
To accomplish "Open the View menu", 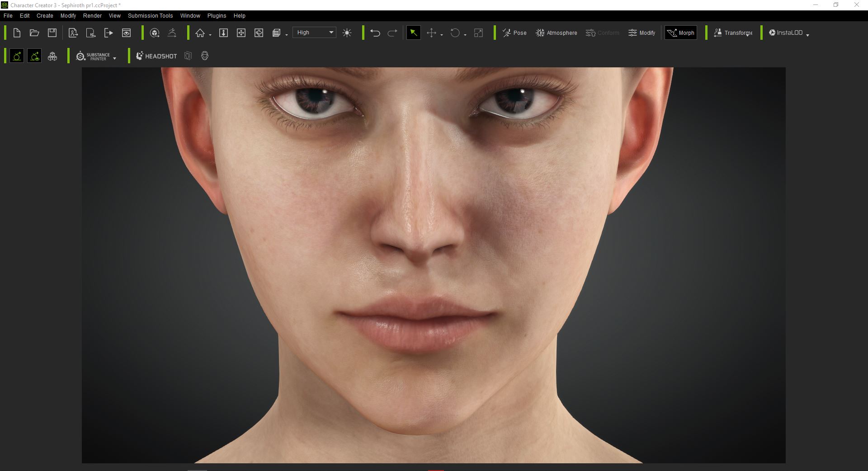I will [x=115, y=15].
